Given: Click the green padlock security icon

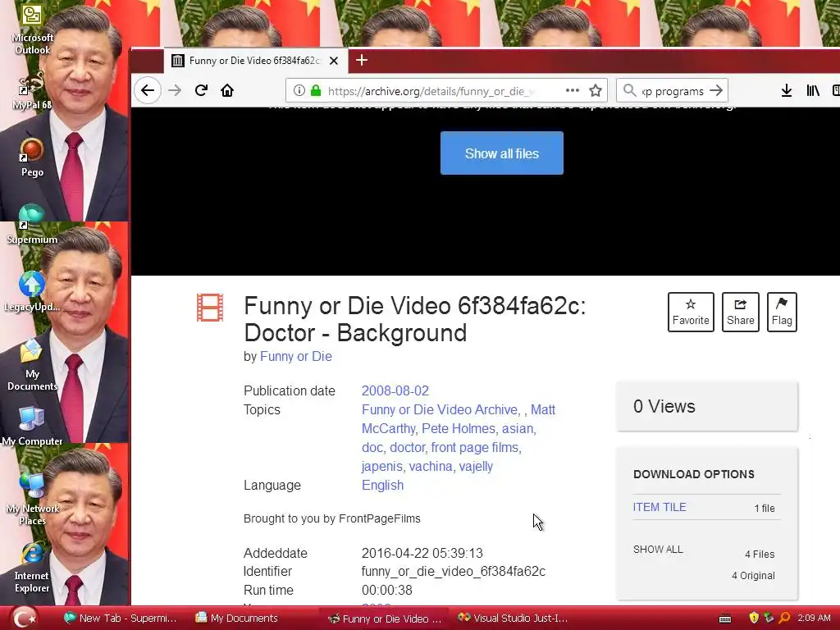Looking at the screenshot, I should (316, 90).
